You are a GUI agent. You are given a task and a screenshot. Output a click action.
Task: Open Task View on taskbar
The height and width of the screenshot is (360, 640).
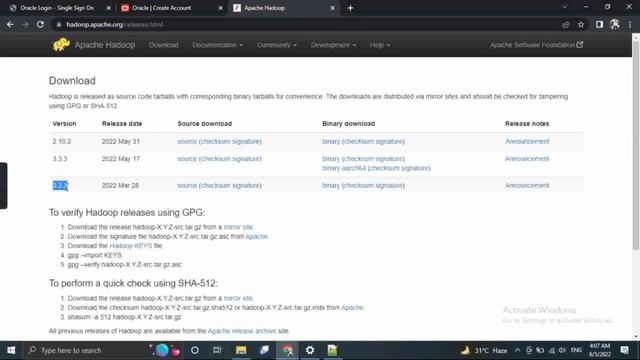point(217,350)
